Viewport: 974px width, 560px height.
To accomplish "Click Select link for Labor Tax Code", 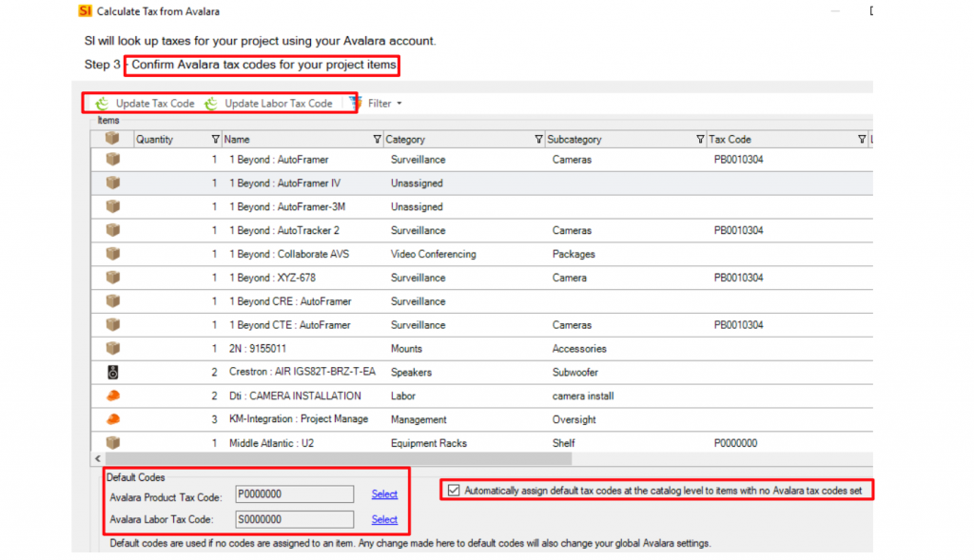I will click(384, 519).
